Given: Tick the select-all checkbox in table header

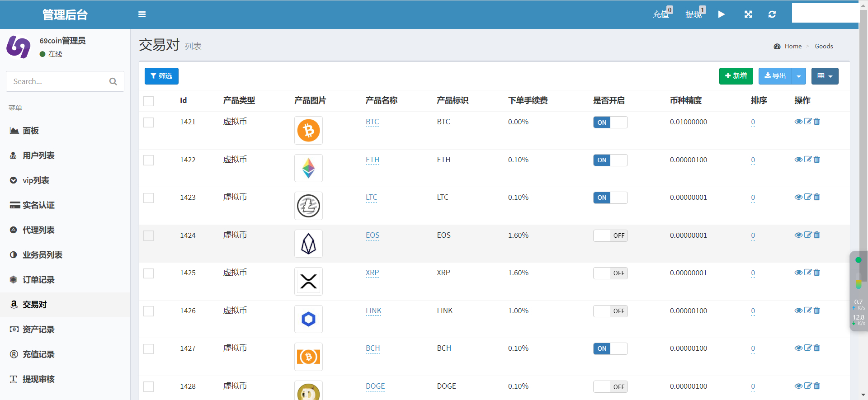Looking at the screenshot, I should (149, 101).
